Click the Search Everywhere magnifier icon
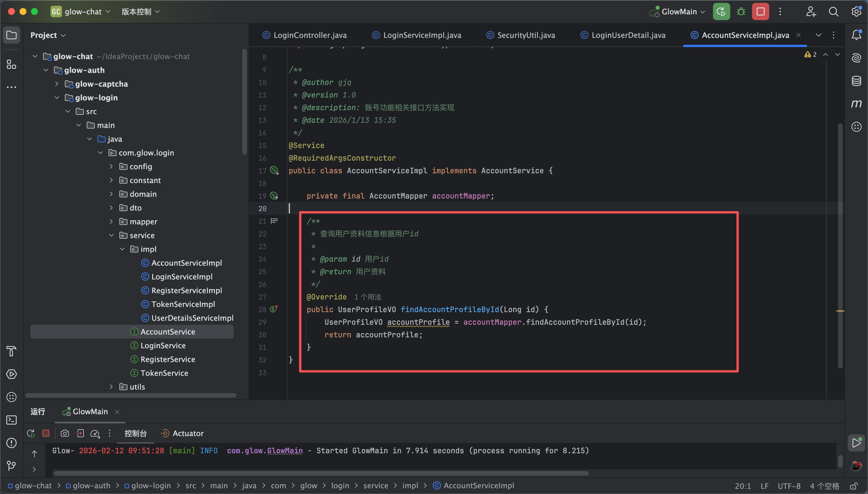This screenshot has width=868, height=494. [833, 11]
